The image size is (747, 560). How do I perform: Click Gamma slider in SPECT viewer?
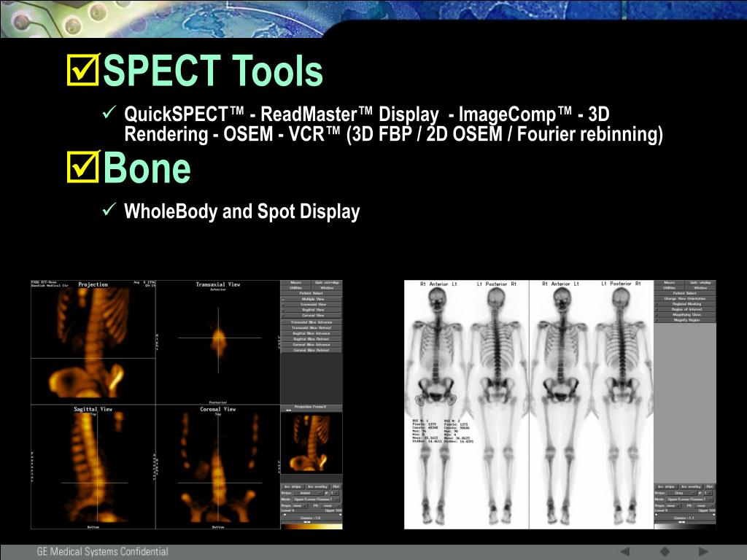(x=311, y=522)
